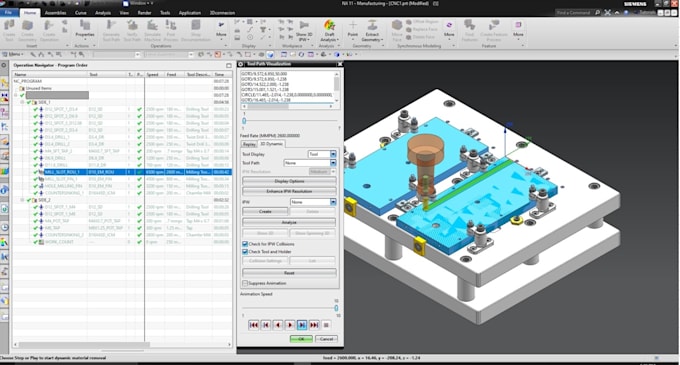Viewport: 680px width, 365px height.
Task: Open the More dropdown in Synchronous Modeling
Action: pyautogui.click(x=449, y=29)
